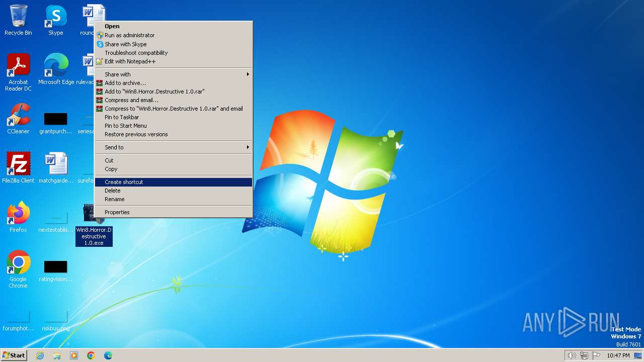Choose Share with Skype

click(174, 44)
